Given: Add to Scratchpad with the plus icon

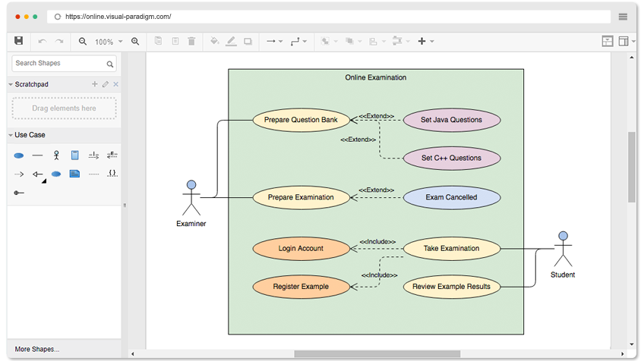Looking at the screenshot, I should click(x=94, y=83).
